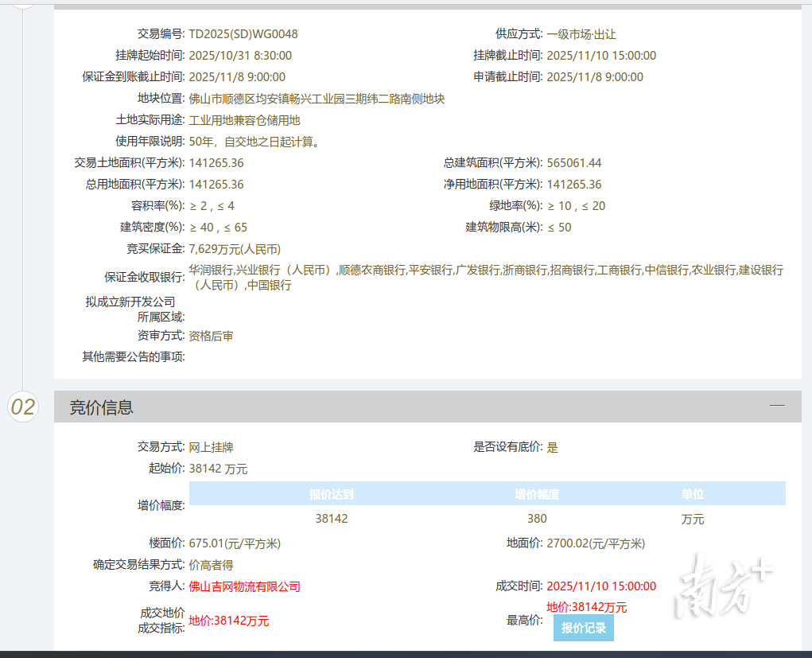Click the 土地实际用途 land use value
This screenshot has width=812, height=658.
click(244, 120)
